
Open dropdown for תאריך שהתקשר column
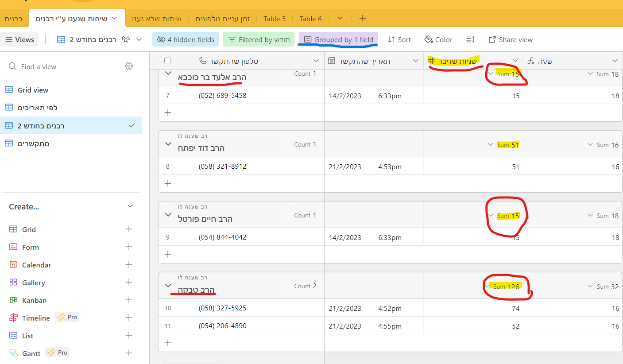point(416,61)
